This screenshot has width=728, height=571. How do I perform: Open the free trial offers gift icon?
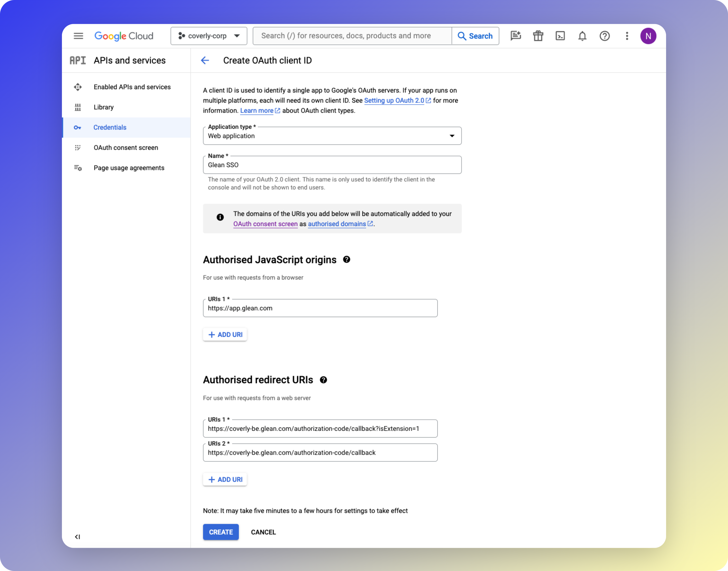click(538, 36)
